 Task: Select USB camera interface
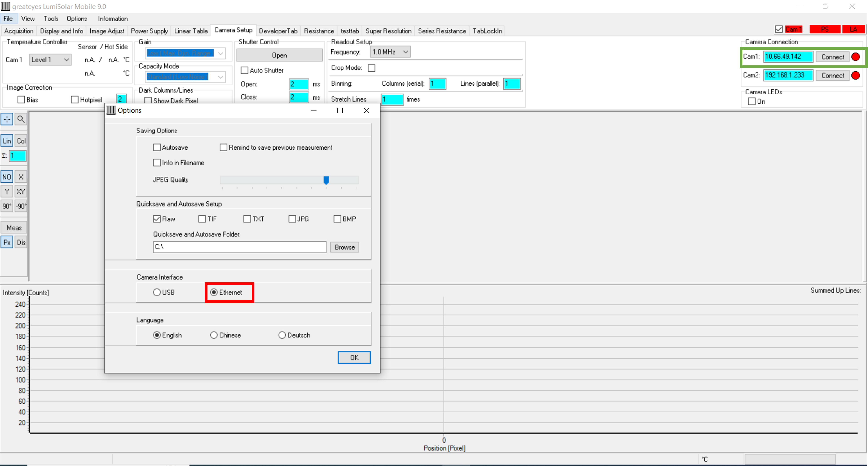pos(157,292)
